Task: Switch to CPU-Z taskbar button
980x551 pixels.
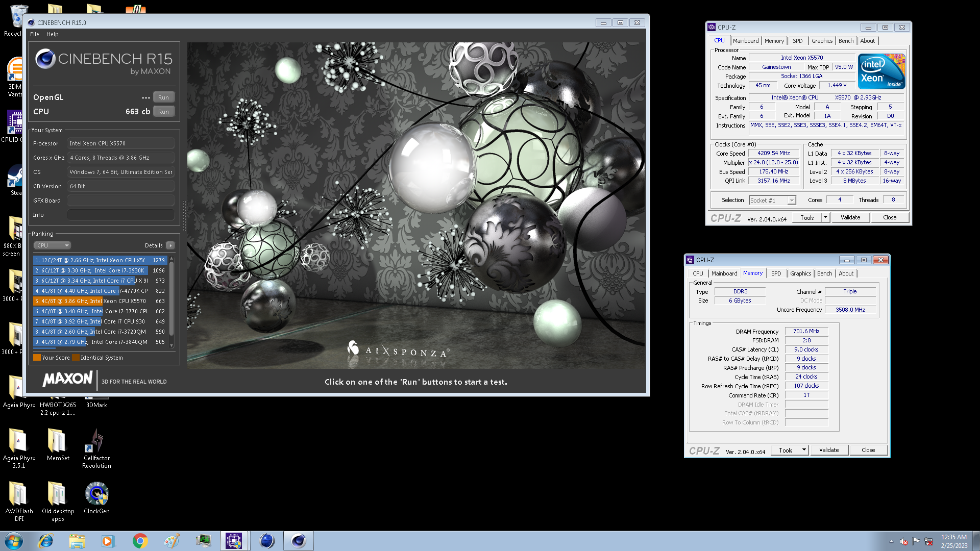Action: tap(234, 541)
